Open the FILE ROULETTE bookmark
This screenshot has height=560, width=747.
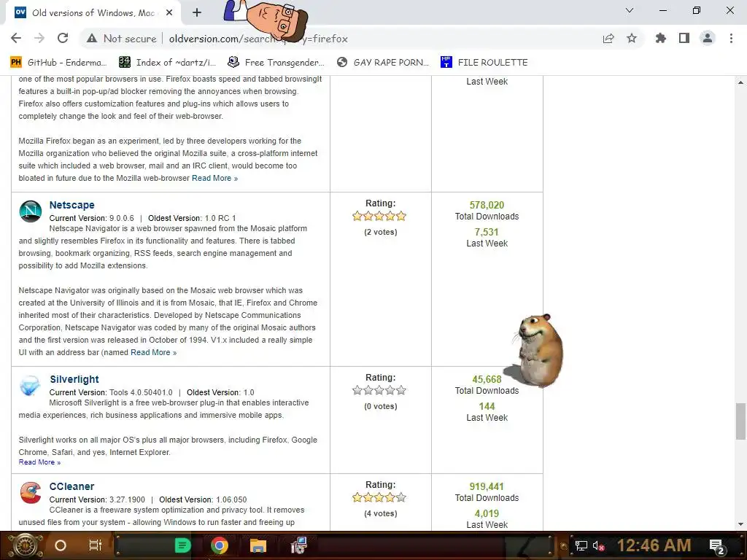(x=484, y=63)
